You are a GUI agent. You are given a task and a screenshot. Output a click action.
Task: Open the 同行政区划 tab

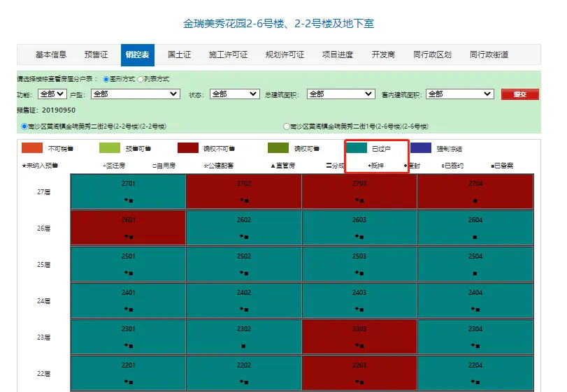(432, 55)
